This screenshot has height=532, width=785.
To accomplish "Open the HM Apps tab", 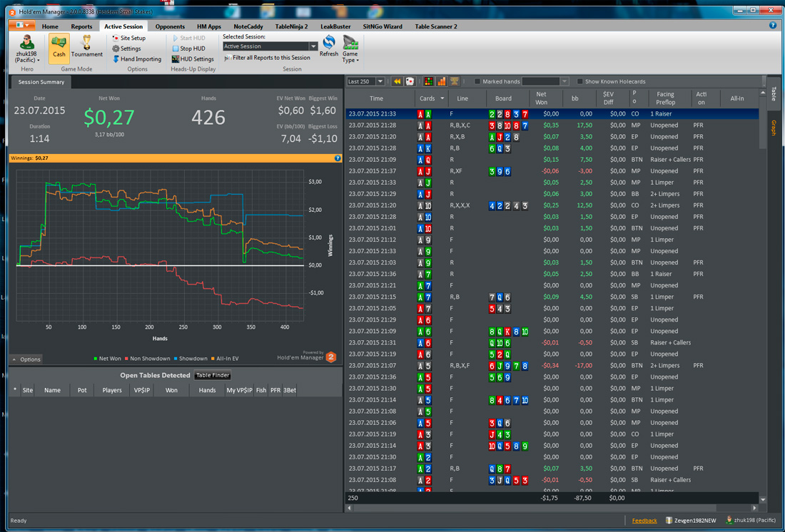I will [209, 26].
